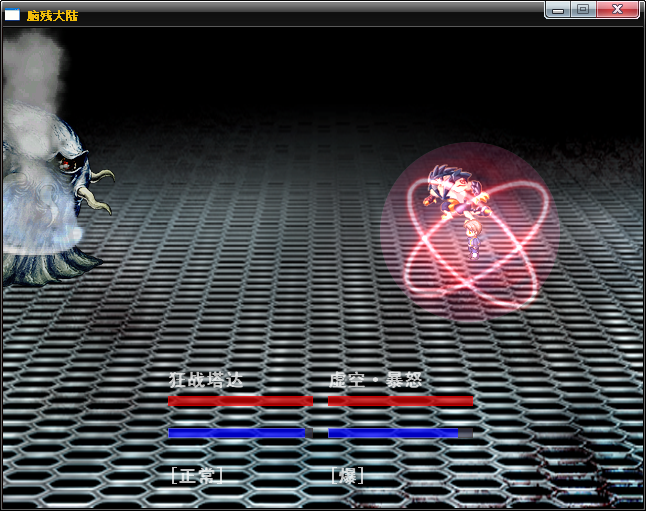
Task: Click the spiky-haired warrior character sprite
Action: 456,191
